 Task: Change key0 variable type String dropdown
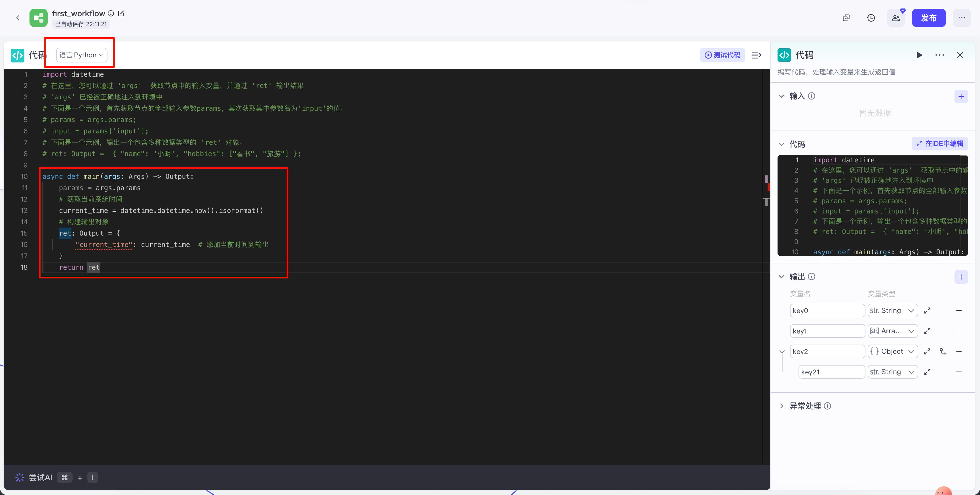coord(892,311)
